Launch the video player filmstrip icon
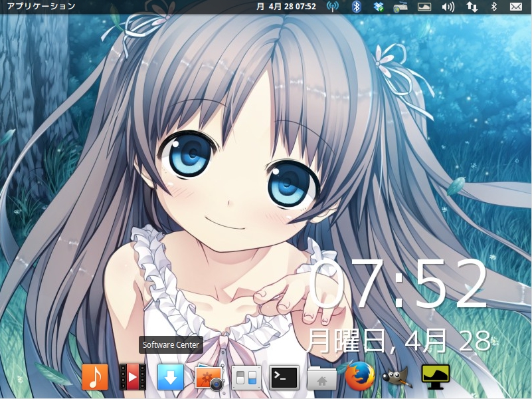 click(133, 377)
